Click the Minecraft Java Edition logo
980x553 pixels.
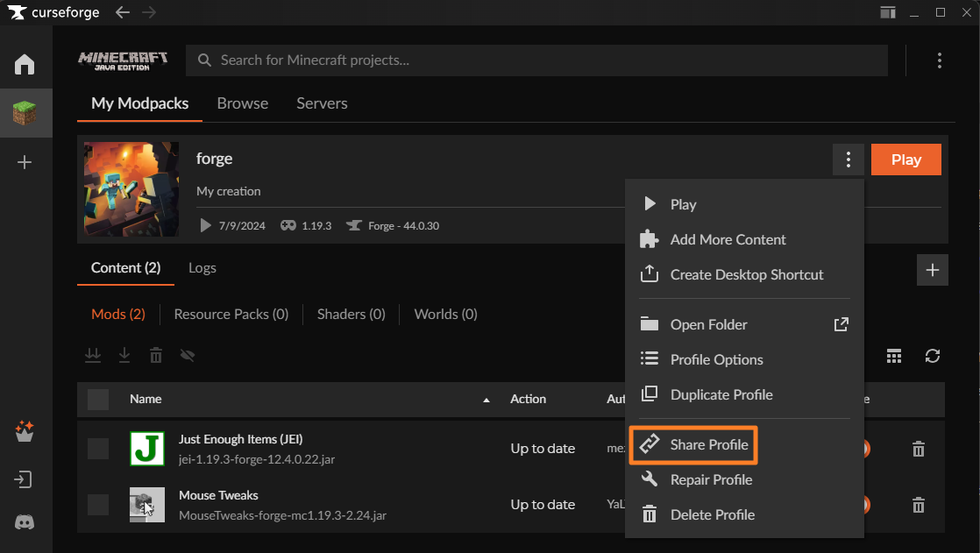[123, 60]
